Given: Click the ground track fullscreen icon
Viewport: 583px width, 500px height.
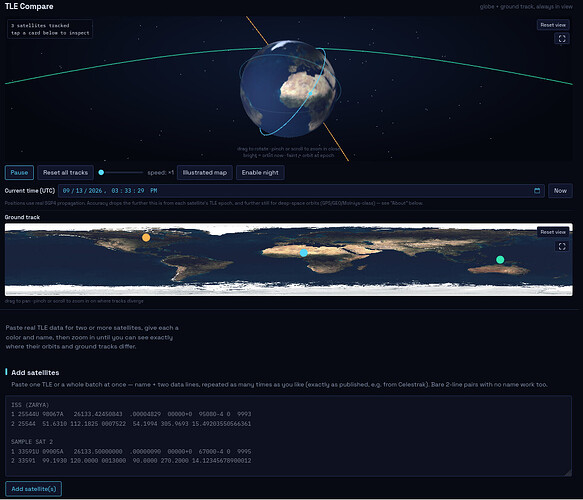Looking at the screenshot, I should pyautogui.click(x=562, y=246).
